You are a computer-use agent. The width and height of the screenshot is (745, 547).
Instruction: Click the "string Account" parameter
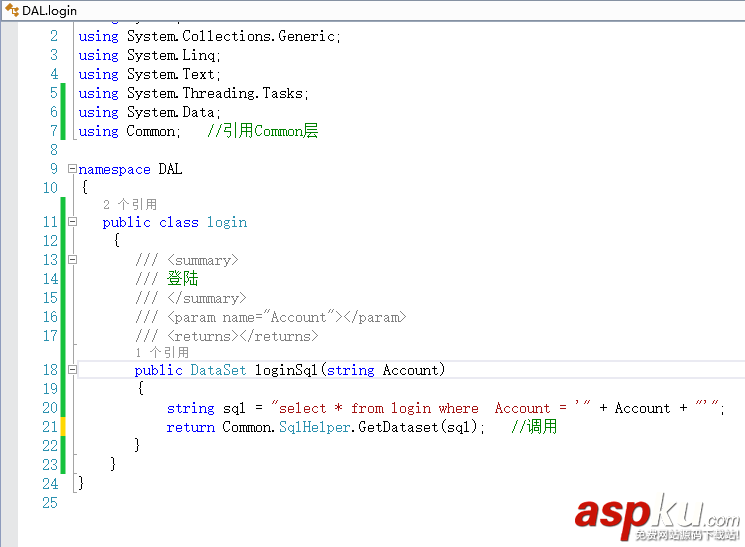(x=382, y=370)
